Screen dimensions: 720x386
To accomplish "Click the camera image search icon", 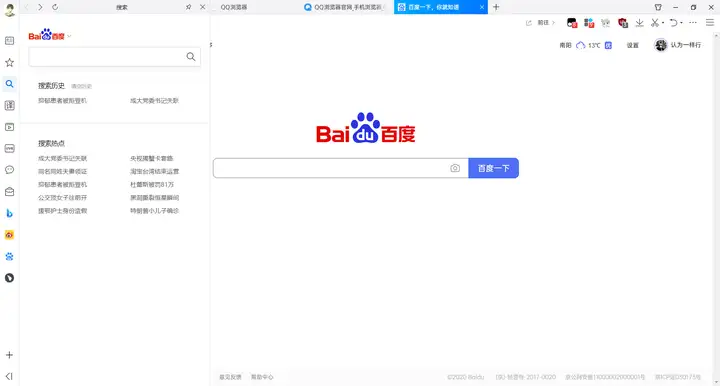I will 455,168.
